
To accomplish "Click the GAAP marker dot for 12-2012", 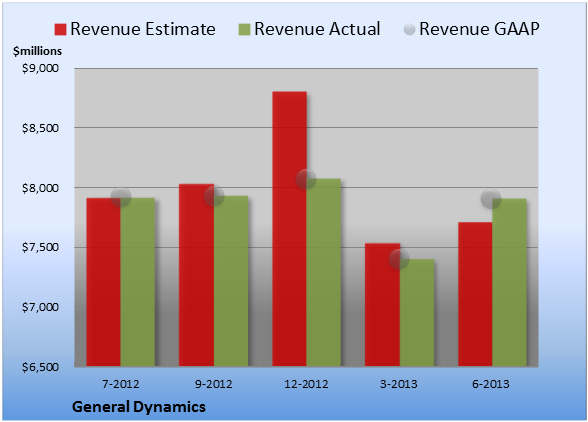I will [306, 179].
